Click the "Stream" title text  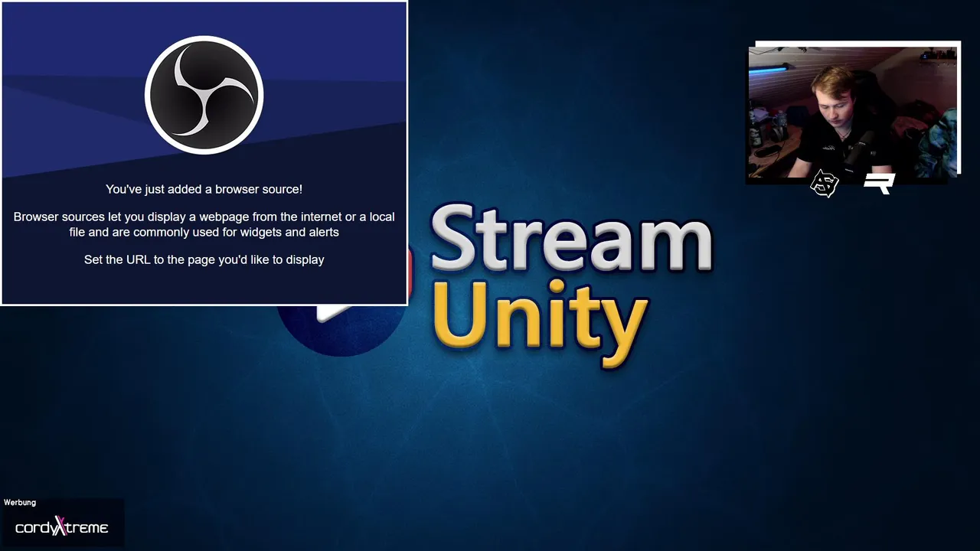pyautogui.click(x=572, y=240)
